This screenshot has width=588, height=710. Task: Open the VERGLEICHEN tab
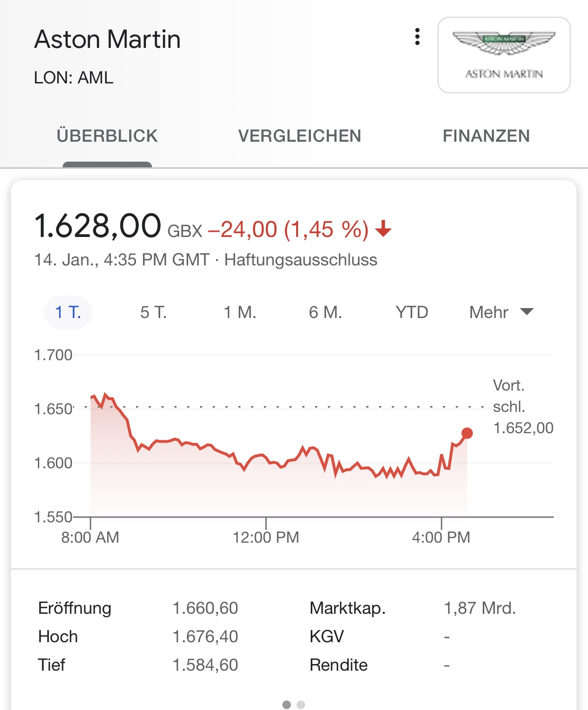pyautogui.click(x=299, y=136)
